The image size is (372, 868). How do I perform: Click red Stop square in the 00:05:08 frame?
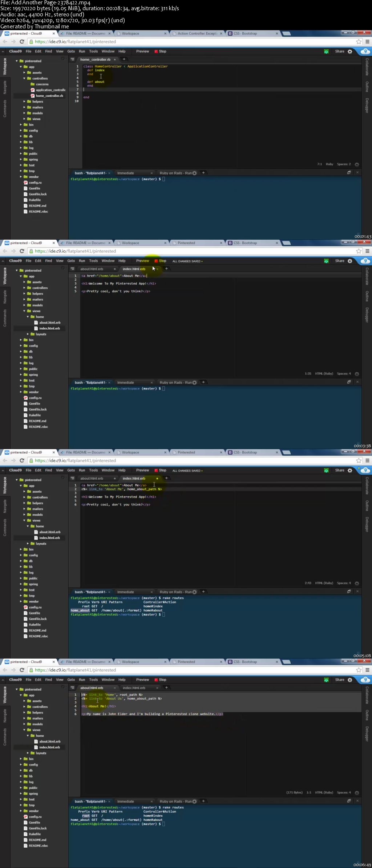[x=156, y=471]
